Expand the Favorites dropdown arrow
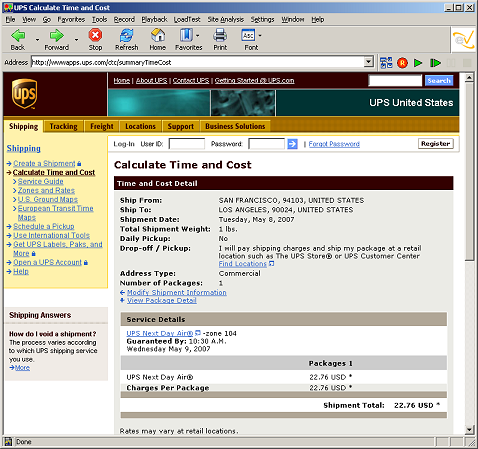The height and width of the screenshot is (449, 478). click(x=198, y=35)
